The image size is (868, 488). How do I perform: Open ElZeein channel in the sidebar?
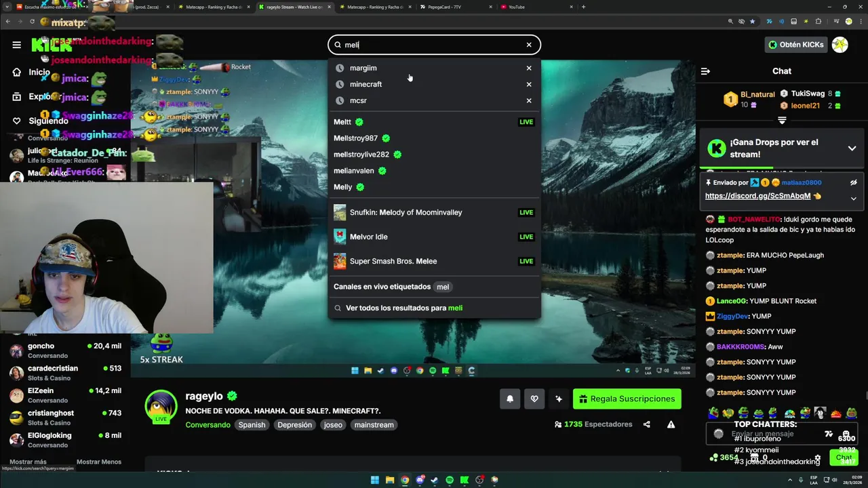[66, 395]
